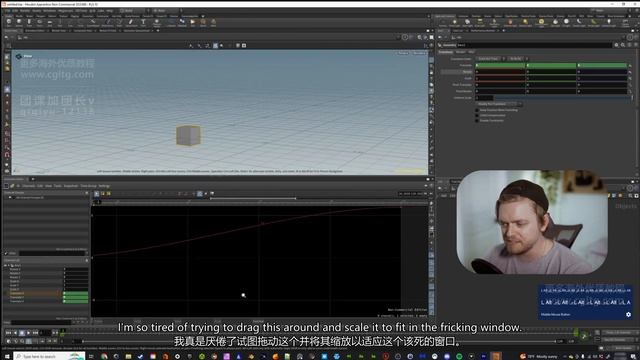640x360 pixels.
Task: Add an Environment Light from the shelf
Action: pyautogui.click(x=541, y=23)
